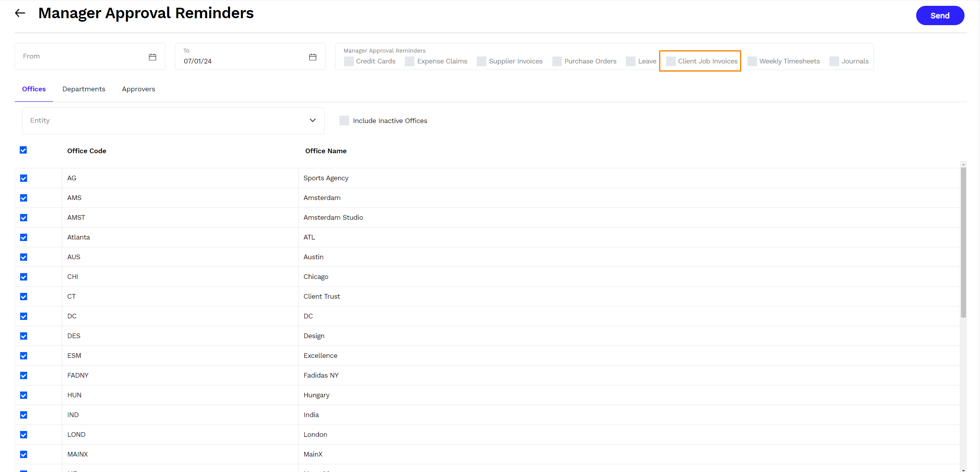Toggle the select-all offices header checkbox
Viewport: 980px width, 472px height.
[23, 150]
